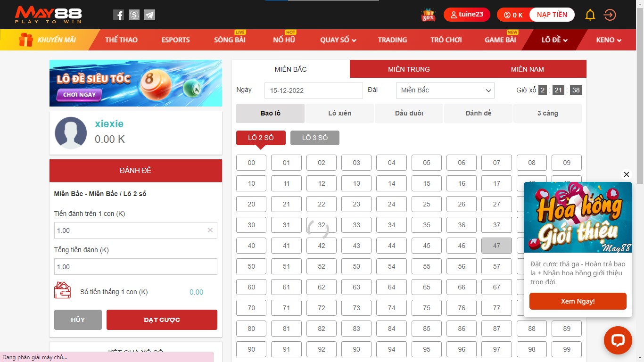Open the live chat bubble
644x362 pixels.
click(618, 340)
